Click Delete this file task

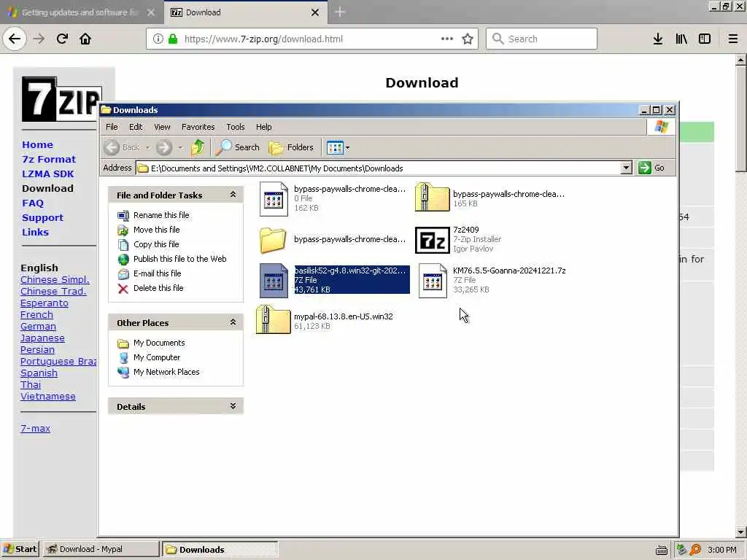click(158, 288)
